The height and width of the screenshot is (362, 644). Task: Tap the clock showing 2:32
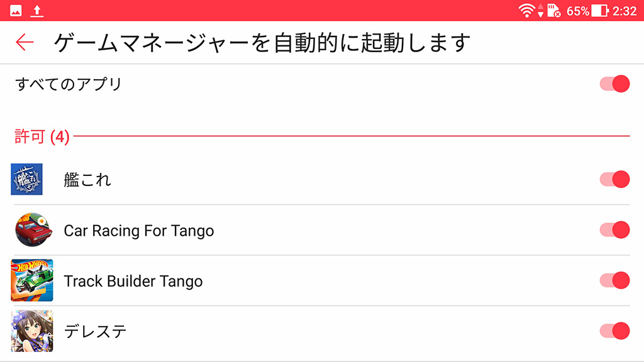(x=625, y=11)
